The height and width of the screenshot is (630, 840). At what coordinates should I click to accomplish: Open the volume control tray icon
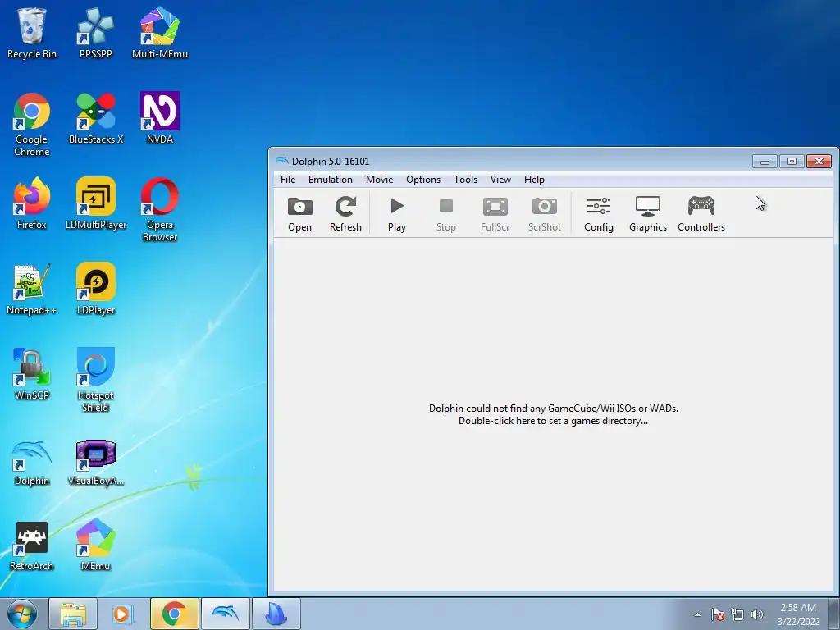click(757, 614)
